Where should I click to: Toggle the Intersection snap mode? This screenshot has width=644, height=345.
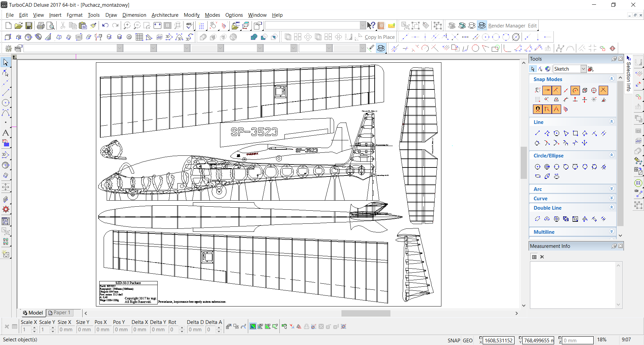603,90
